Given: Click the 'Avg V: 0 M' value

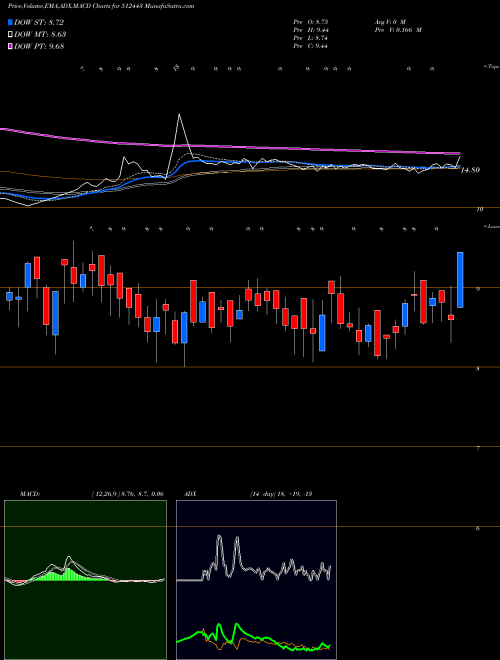Looking at the screenshot, I should (389, 21).
